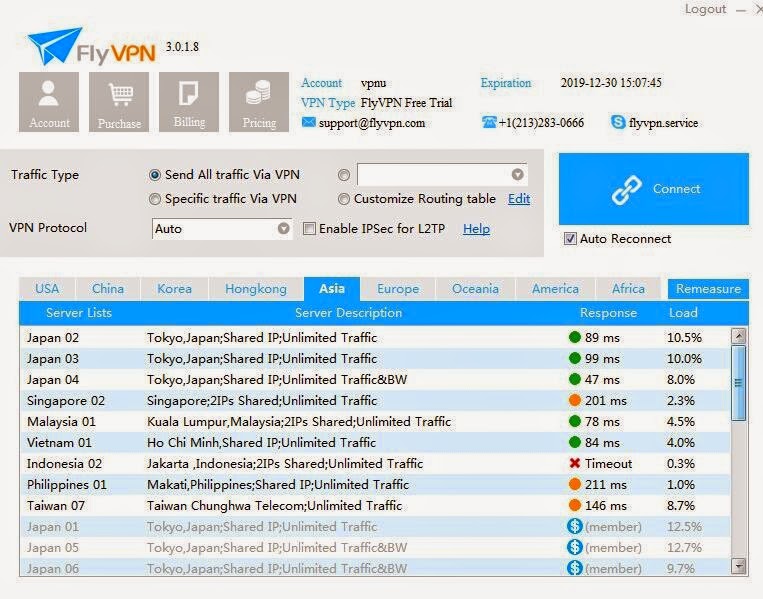The image size is (763, 599).
Task: Switch to the USA tab
Action: (47, 289)
